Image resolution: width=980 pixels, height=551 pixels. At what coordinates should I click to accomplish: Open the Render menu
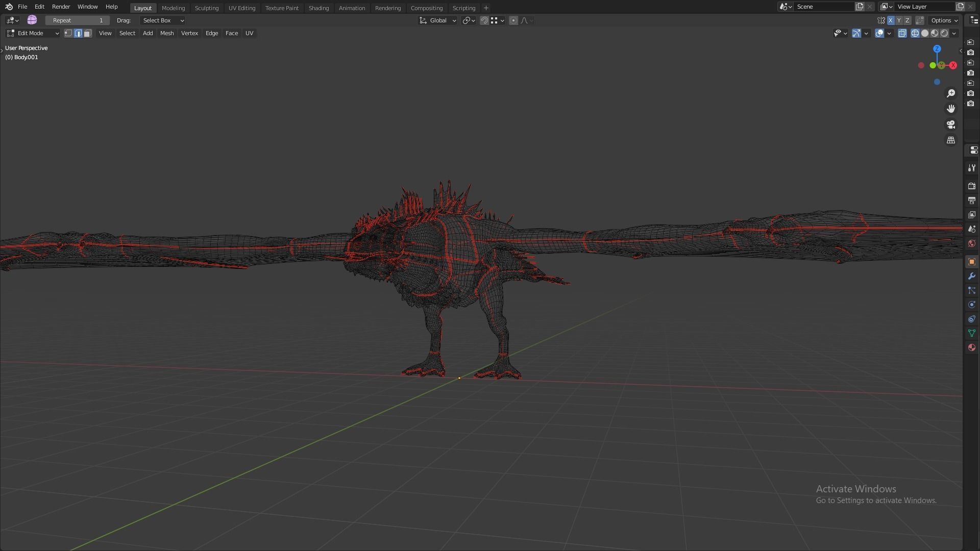[61, 7]
